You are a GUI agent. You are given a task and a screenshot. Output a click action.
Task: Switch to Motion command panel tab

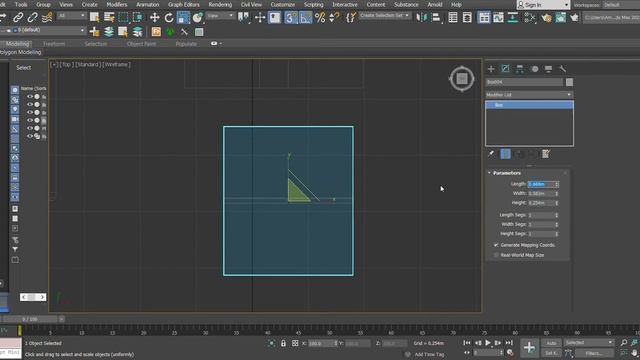[x=535, y=69]
